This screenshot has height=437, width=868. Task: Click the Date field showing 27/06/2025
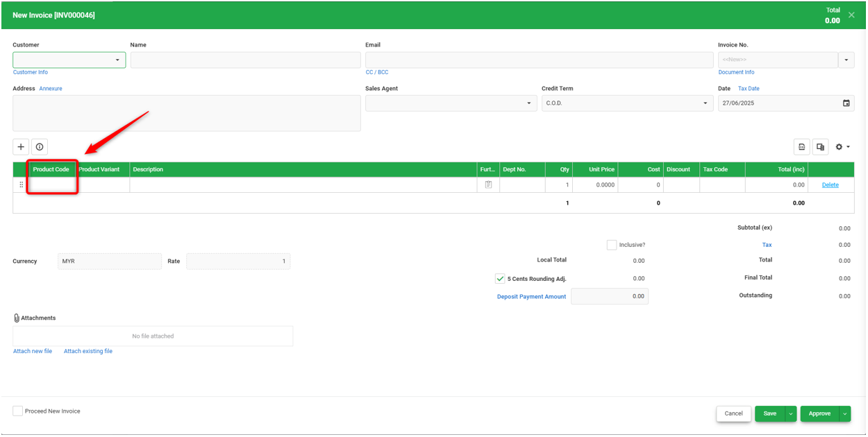click(x=786, y=103)
